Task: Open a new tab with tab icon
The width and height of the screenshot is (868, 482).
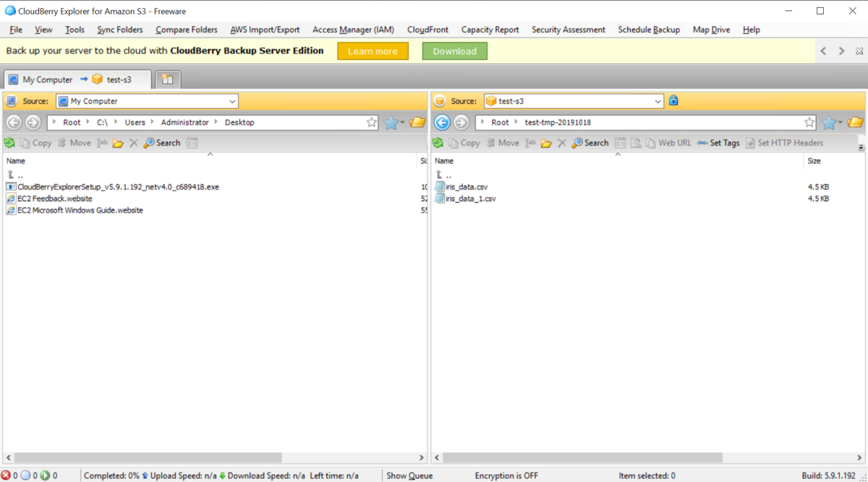Action: (168, 80)
